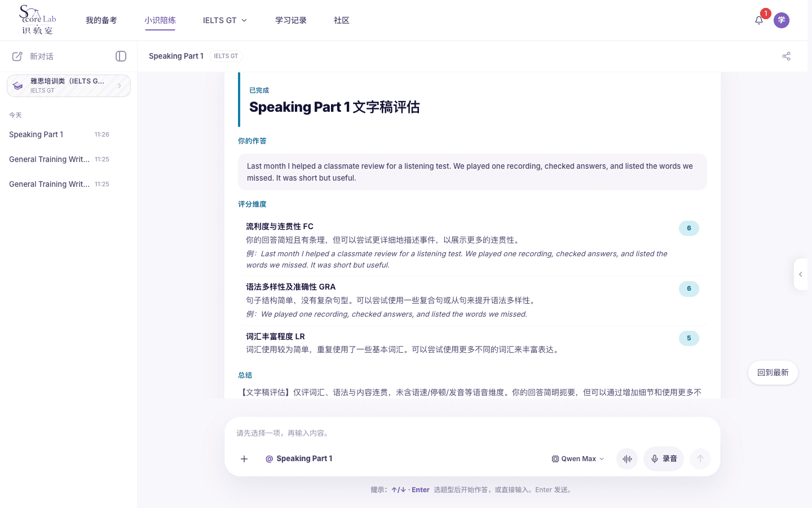Click the Speaking Part 1 header title
Image resolution: width=812 pixels, height=508 pixels.
click(x=176, y=56)
